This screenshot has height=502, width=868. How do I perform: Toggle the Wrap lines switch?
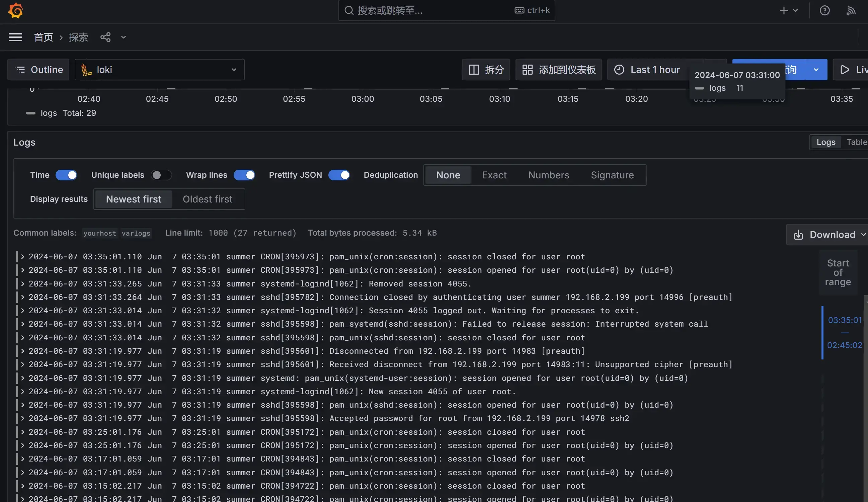click(x=244, y=175)
